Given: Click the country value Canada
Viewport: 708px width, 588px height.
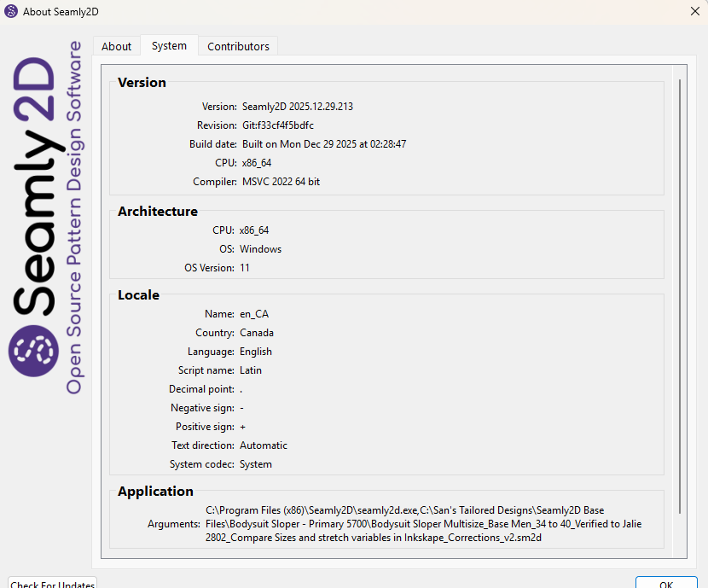Looking at the screenshot, I should point(257,333).
